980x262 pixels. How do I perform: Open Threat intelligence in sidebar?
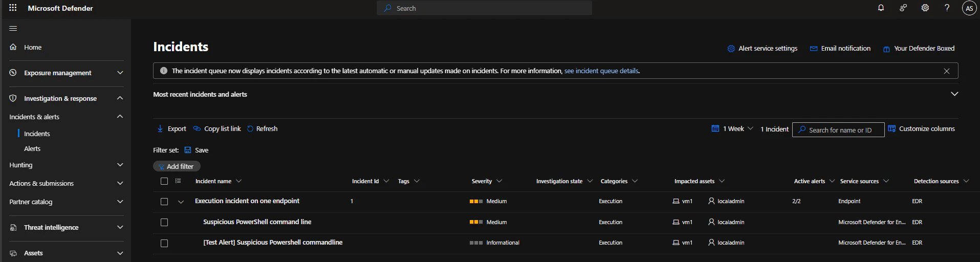coord(51,227)
